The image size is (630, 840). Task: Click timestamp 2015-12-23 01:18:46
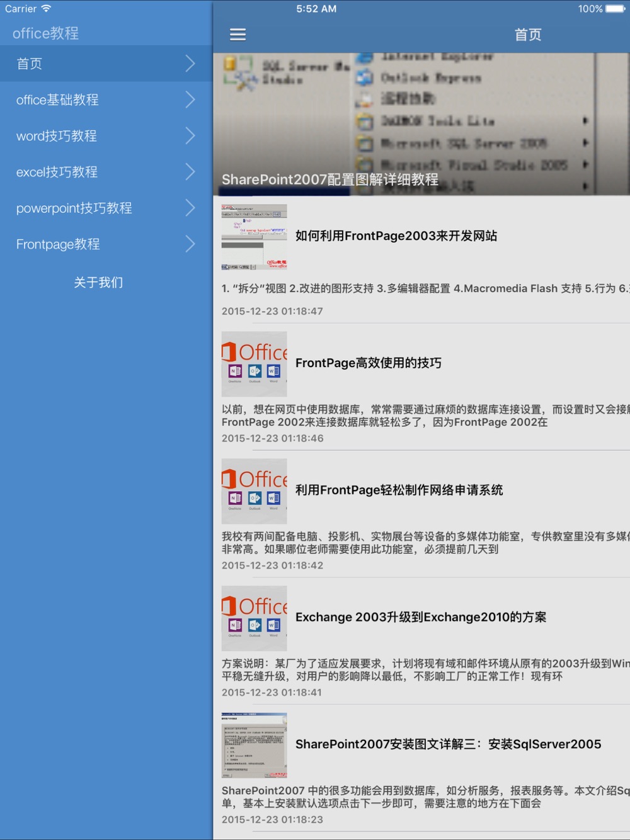point(272,438)
